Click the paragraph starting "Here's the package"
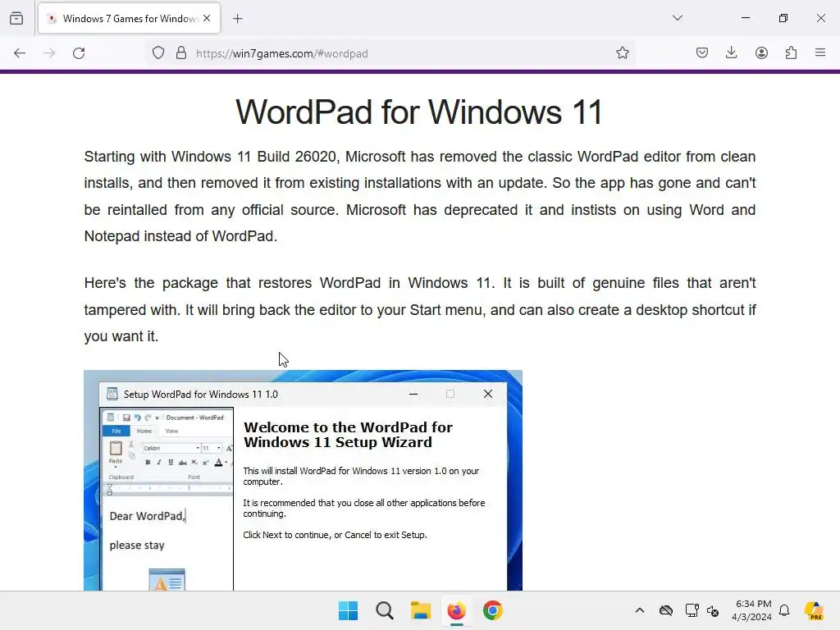840x630 pixels. pyautogui.click(x=420, y=309)
